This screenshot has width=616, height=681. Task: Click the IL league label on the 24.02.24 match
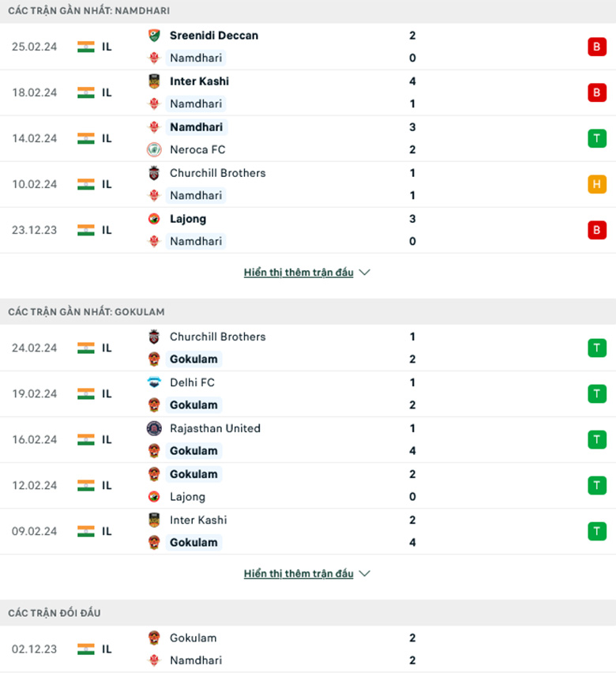[x=107, y=348]
